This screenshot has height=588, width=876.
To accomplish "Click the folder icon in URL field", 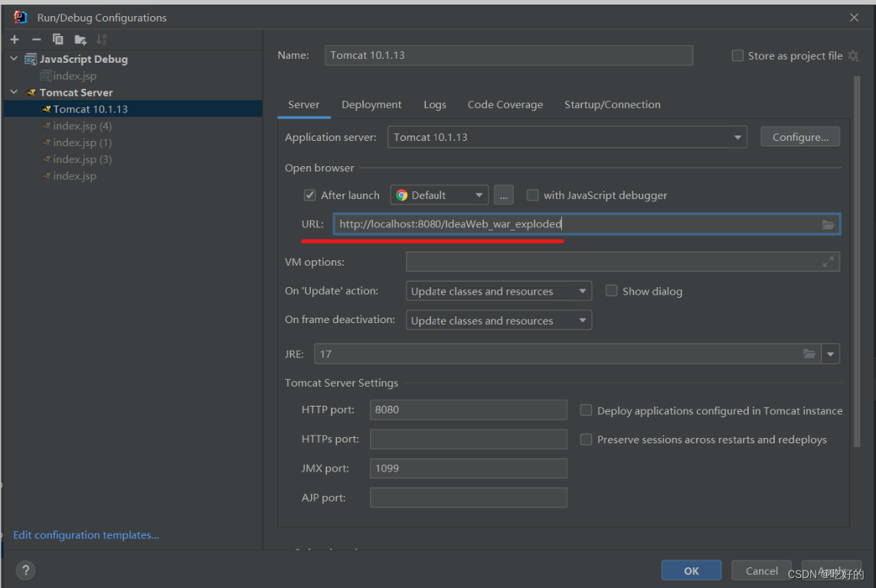I will (828, 224).
